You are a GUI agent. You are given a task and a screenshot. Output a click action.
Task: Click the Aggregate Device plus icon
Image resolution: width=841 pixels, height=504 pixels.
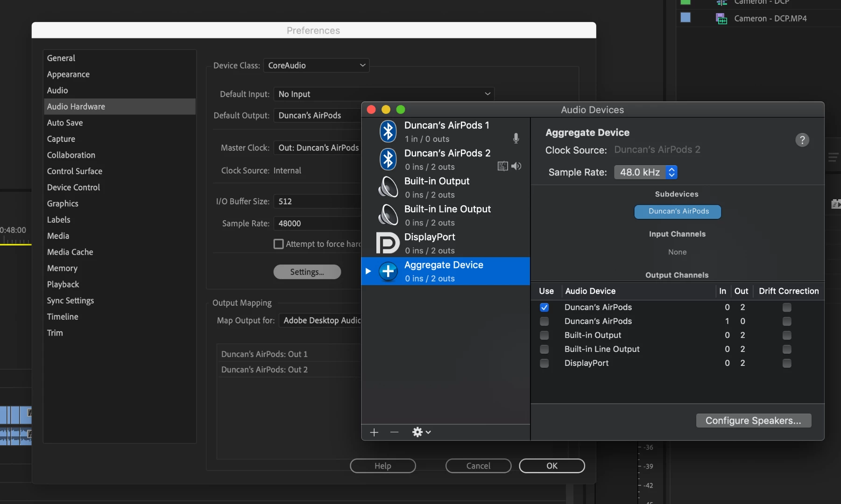click(x=388, y=271)
